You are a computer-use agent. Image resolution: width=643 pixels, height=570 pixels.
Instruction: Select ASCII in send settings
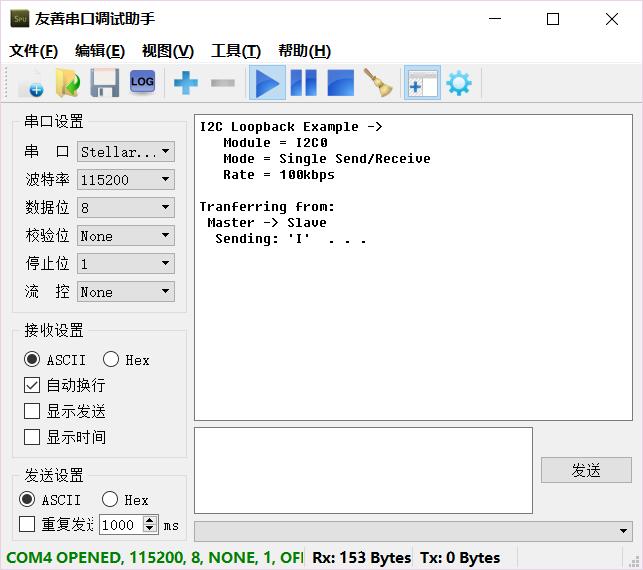coord(50,499)
